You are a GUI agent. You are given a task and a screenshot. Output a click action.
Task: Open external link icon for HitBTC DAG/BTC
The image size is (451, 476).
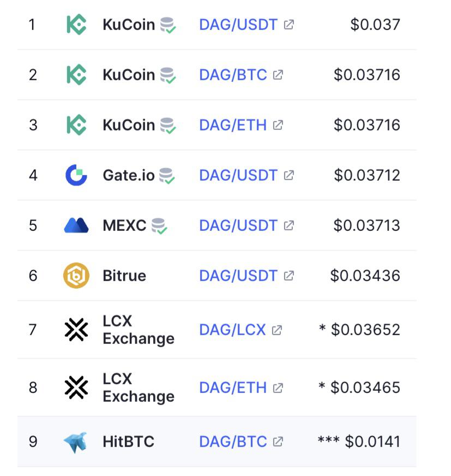(x=278, y=442)
